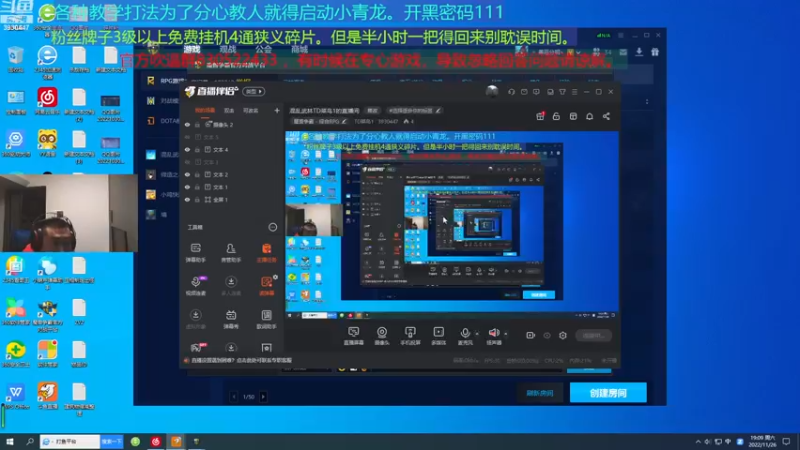The height and width of the screenshot is (450, 800).
Task: Open 商城 tab in game platform window
Action: point(299,49)
